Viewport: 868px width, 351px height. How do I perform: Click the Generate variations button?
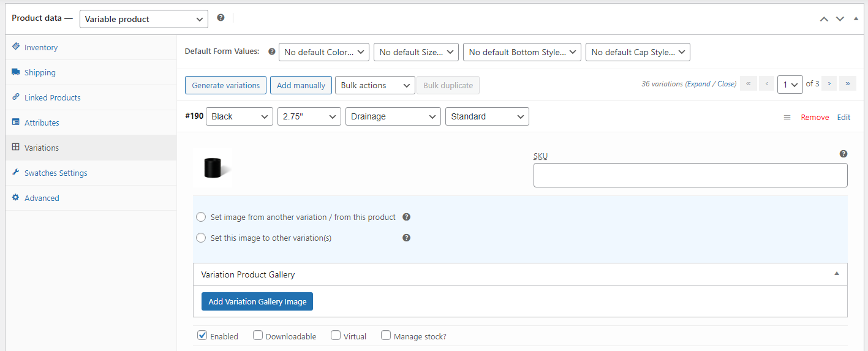(226, 85)
